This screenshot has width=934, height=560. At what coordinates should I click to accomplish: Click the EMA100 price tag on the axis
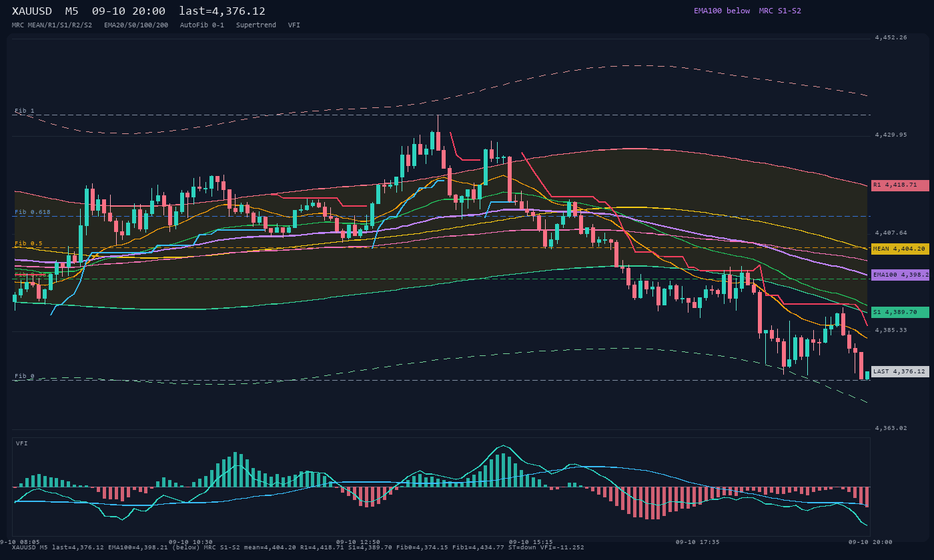(900, 275)
